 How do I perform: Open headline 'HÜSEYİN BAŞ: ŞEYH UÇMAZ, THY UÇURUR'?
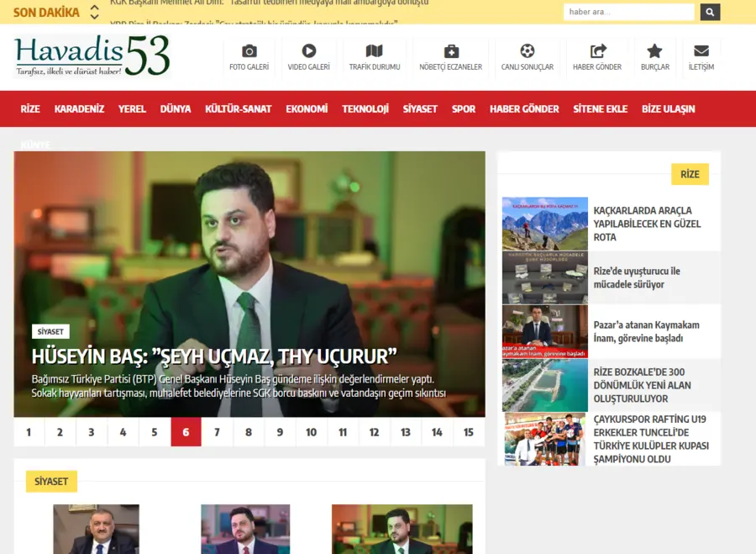point(214,356)
